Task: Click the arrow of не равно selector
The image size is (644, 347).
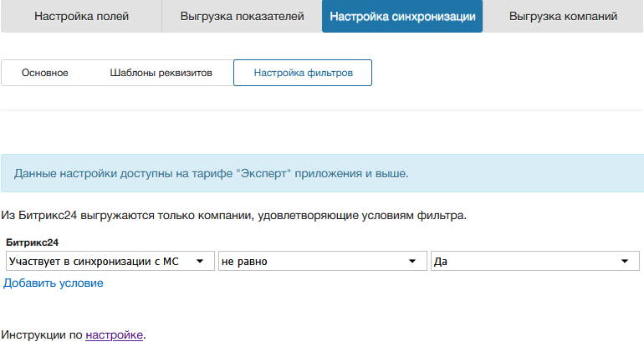Action: point(411,261)
